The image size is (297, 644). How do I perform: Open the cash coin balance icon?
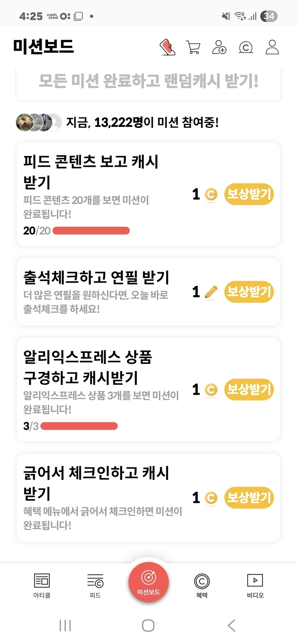pos(246,47)
